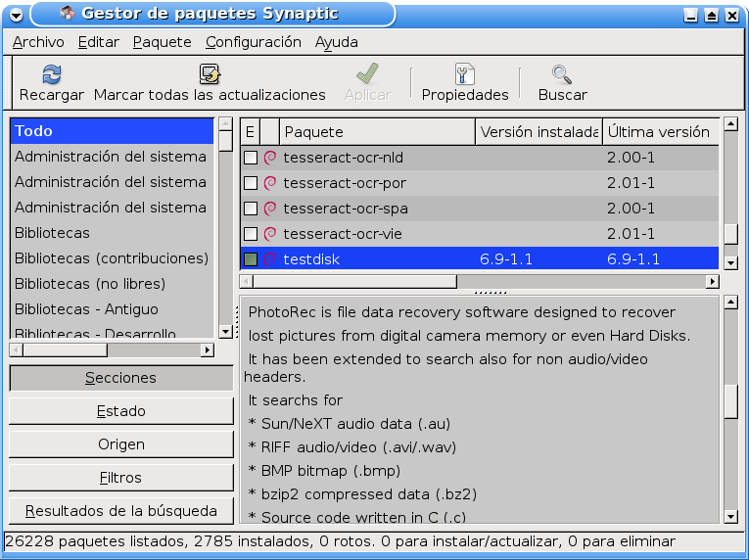749x560 pixels.
Task: Click the description pane scroll-up arrow
Action: click(730, 302)
